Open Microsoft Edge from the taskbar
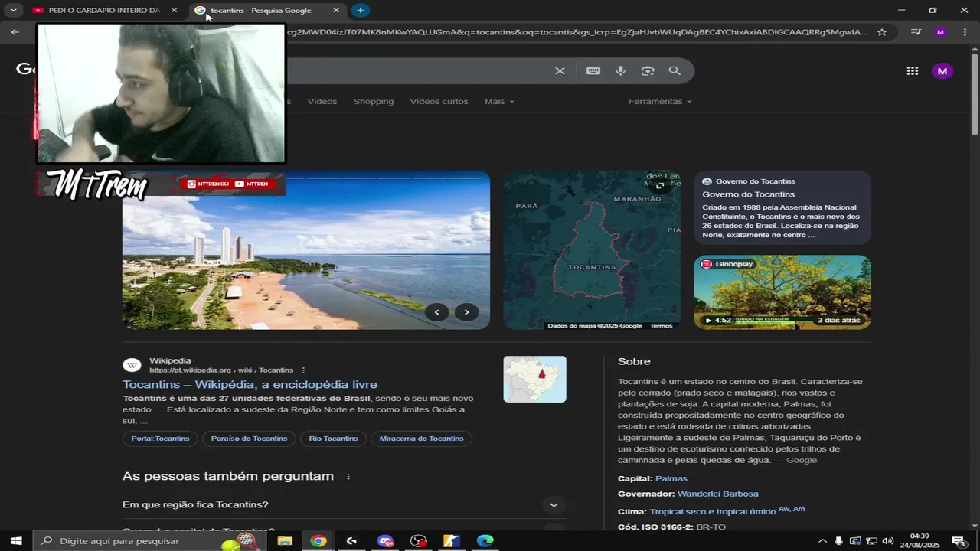The height and width of the screenshot is (551, 980). click(x=485, y=541)
